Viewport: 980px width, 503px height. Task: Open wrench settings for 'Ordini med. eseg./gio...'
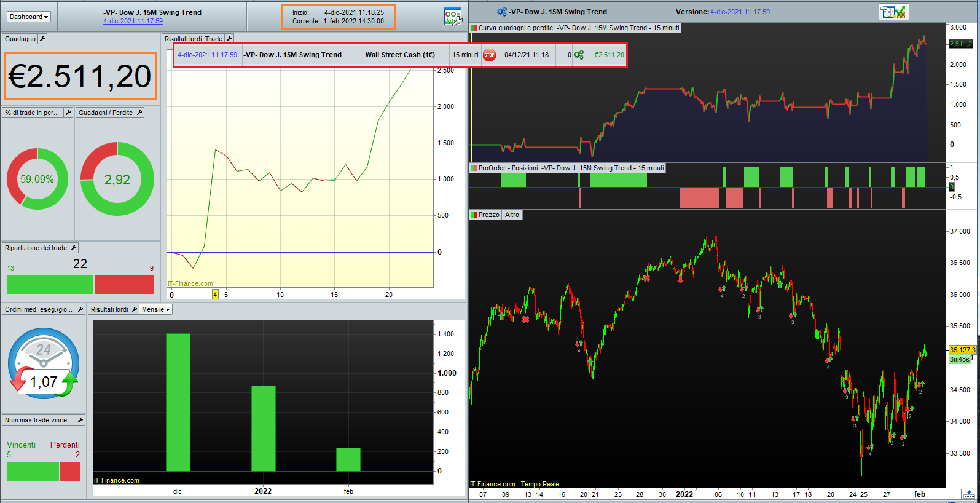[x=80, y=309]
